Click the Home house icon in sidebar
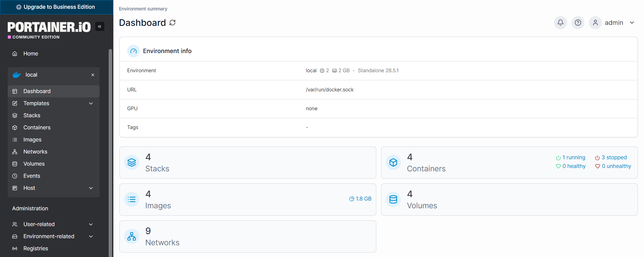Viewport: 644px width, 257px height. pyautogui.click(x=15, y=54)
